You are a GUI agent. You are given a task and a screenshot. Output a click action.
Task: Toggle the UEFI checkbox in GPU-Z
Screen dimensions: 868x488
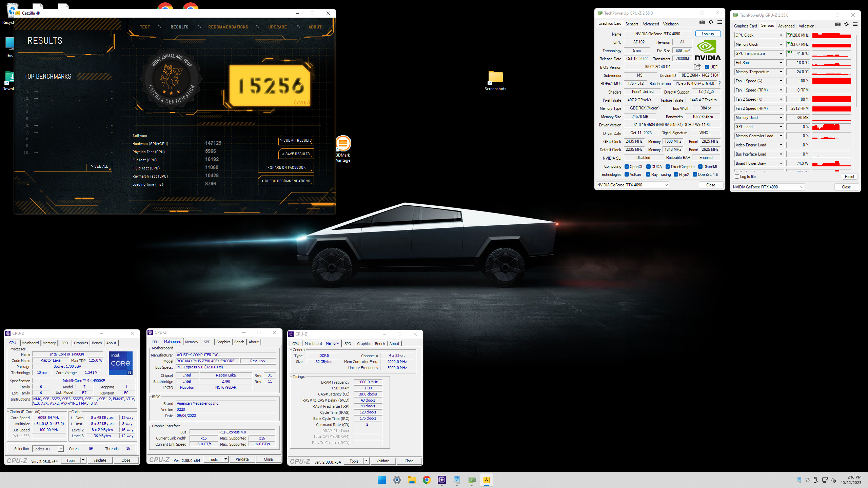coord(707,67)
